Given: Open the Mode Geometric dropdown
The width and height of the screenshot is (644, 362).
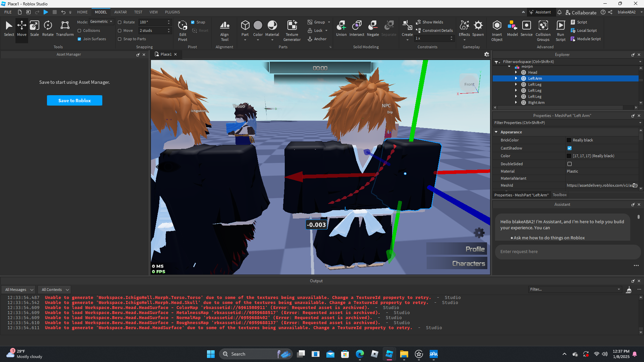Looking at the screenshot, I should [101, 22].
